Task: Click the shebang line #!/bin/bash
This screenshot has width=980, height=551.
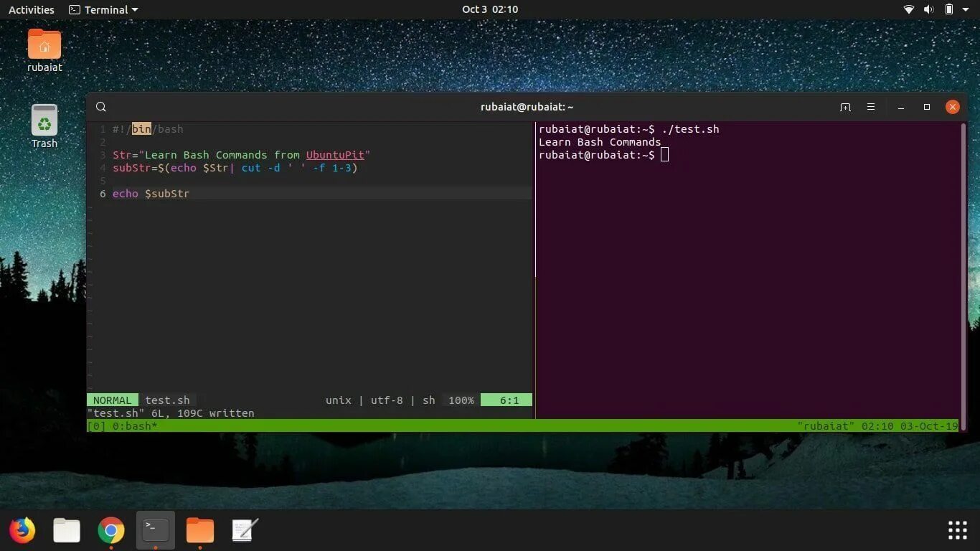Action: pyautogui.click(x=148, y=129)
